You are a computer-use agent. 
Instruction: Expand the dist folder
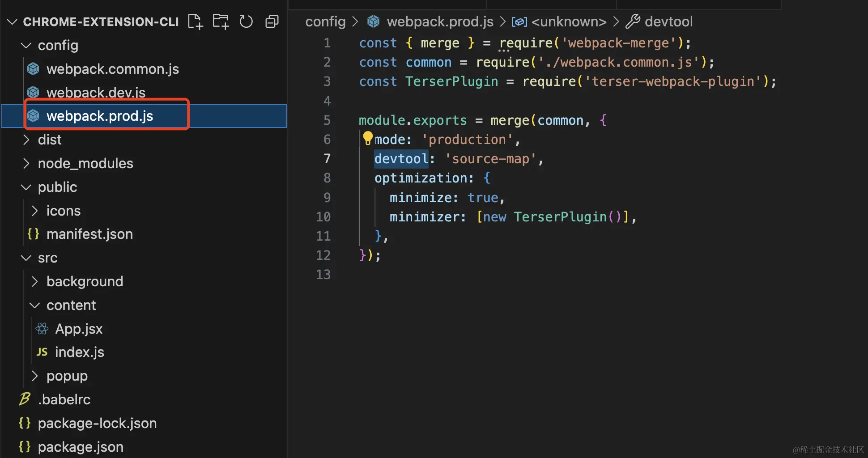tap(26, 140)
